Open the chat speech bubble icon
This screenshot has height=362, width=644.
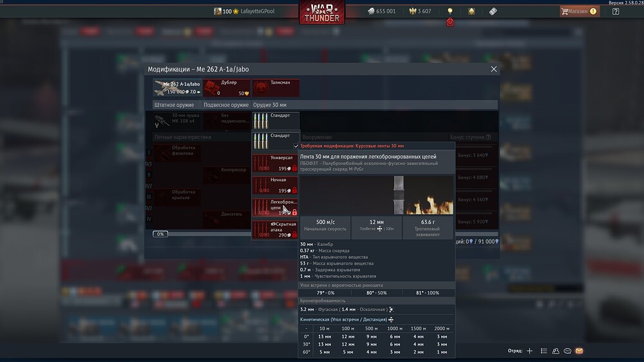pyautogui.click(x=567, y=351)
